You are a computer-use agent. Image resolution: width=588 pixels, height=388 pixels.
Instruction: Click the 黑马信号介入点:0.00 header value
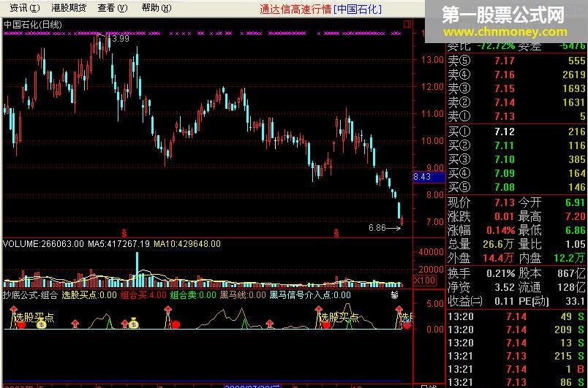(x=310, y=295)
